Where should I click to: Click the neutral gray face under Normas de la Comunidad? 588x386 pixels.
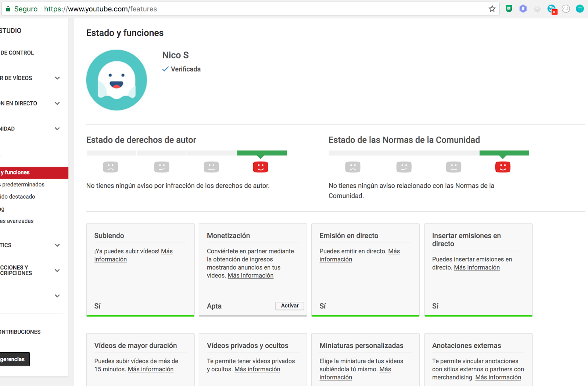point(453,167)
